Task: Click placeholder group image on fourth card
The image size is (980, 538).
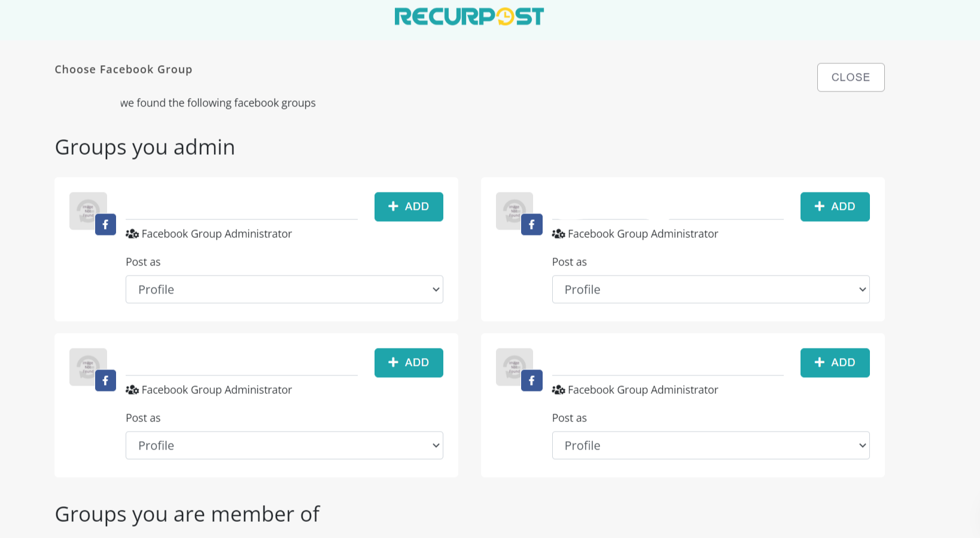Action: (515, 367)
